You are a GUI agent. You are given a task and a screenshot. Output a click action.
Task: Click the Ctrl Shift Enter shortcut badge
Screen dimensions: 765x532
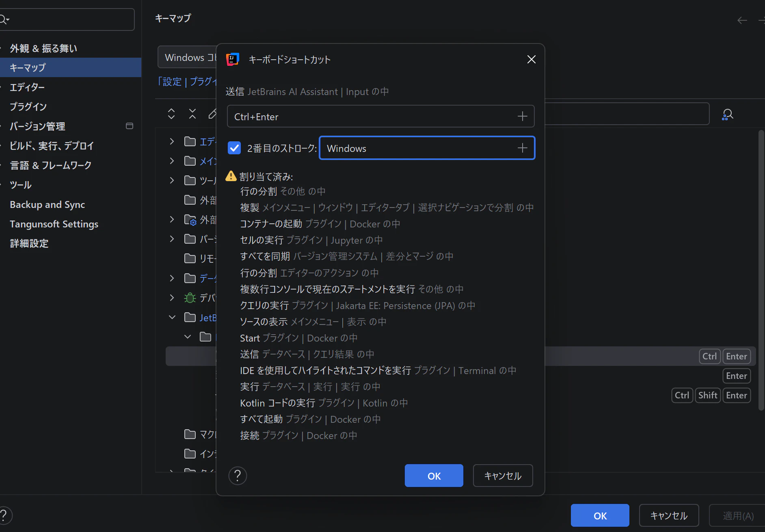(711, 395)
